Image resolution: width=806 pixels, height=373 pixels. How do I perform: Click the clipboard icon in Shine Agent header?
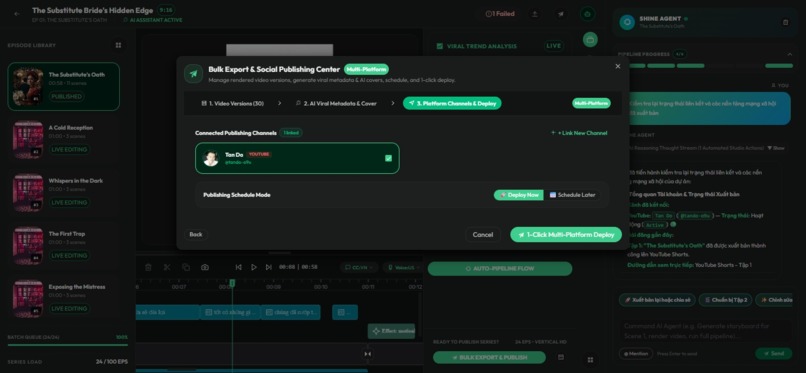coord(785,22)
